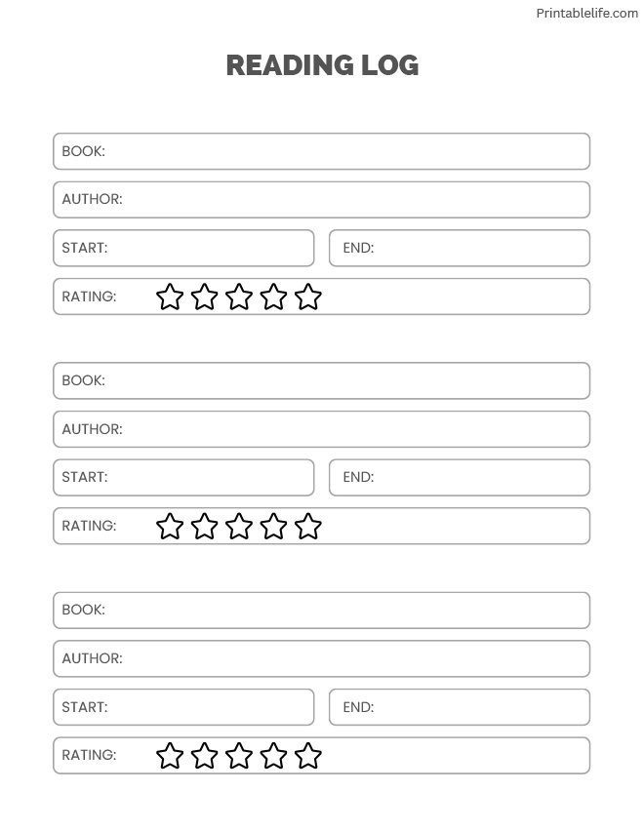This screenshot has height=831, width=644.
Task: Select the second star in the middle rating row
Action: pyautogui.click(x=204, y=527)
